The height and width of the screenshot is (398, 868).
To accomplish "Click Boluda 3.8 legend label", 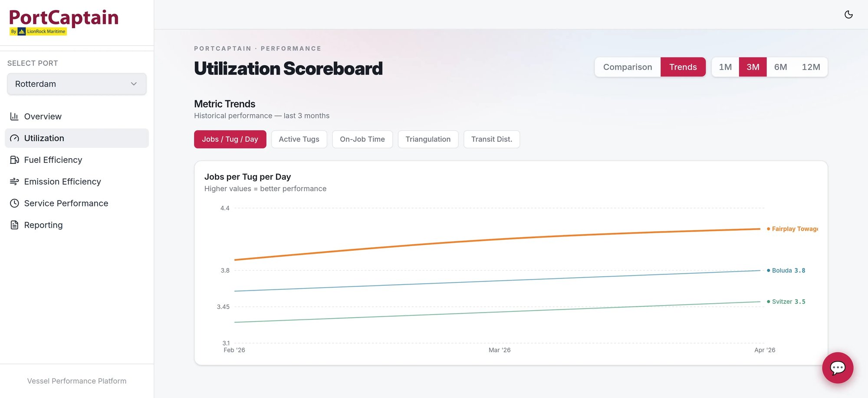I will click(786, 270).
